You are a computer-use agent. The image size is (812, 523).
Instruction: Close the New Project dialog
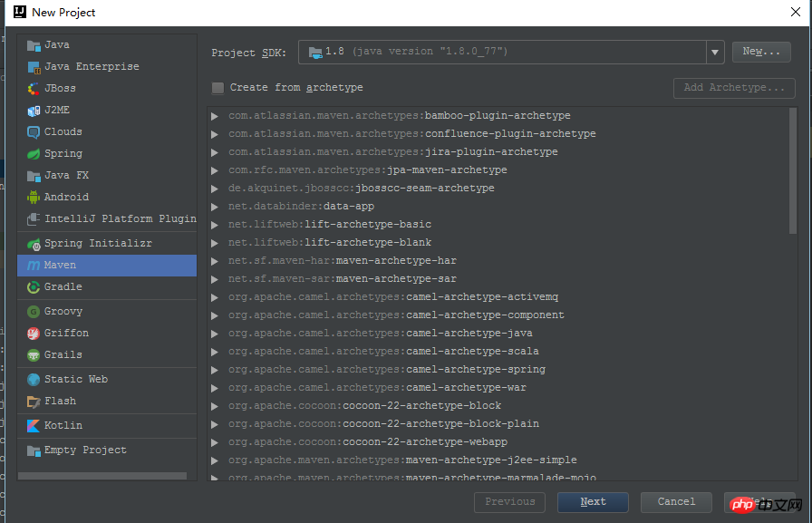(x=796, y=12)
